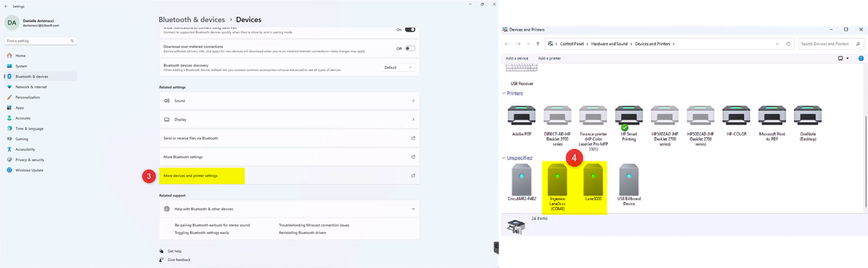Screen dimensions: 868x268
Task: Click Hardware and Sound in address path
Action: pos(611,43)
